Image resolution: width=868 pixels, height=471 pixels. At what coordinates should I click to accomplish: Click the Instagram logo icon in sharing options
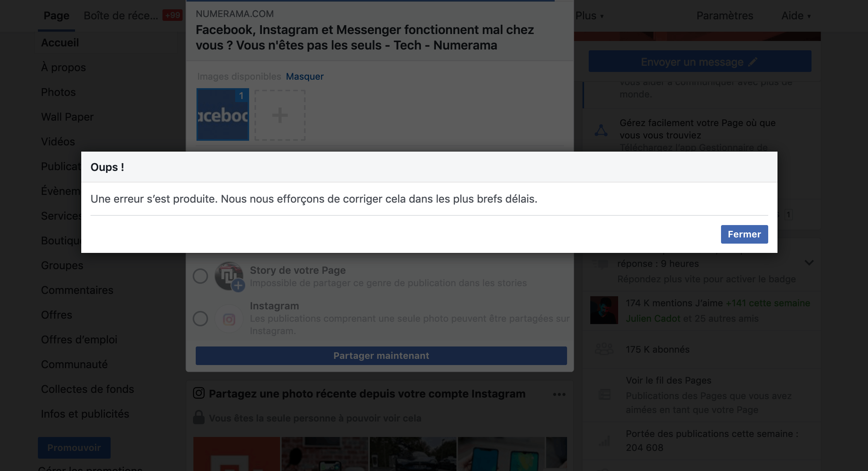coord(229,319)
